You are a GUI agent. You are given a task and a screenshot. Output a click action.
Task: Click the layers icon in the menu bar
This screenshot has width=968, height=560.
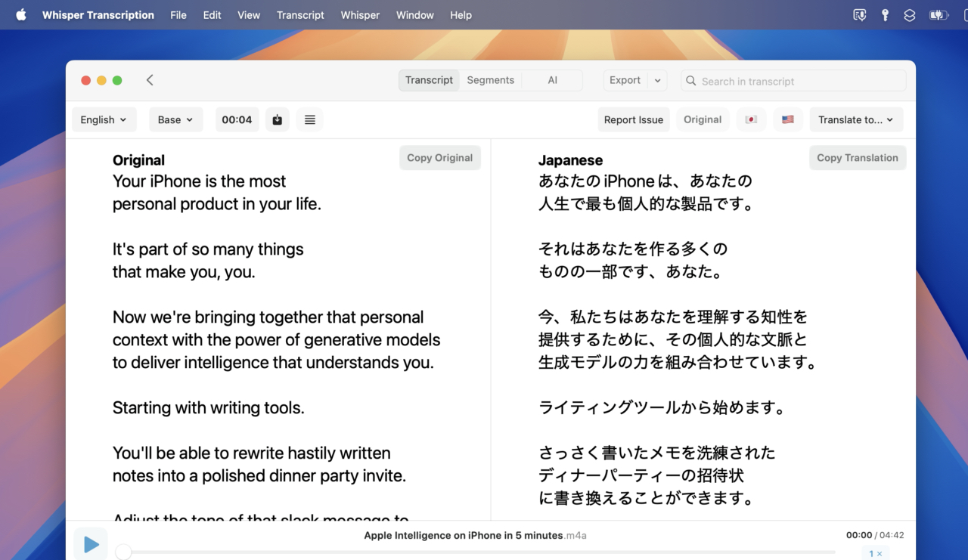[x=910, y=14]
